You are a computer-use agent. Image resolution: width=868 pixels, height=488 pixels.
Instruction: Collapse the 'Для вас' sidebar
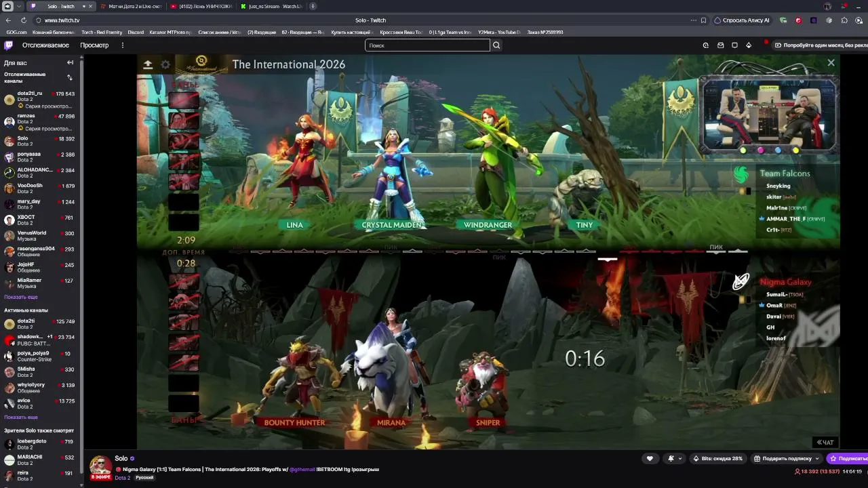click(x=70, y=62)
